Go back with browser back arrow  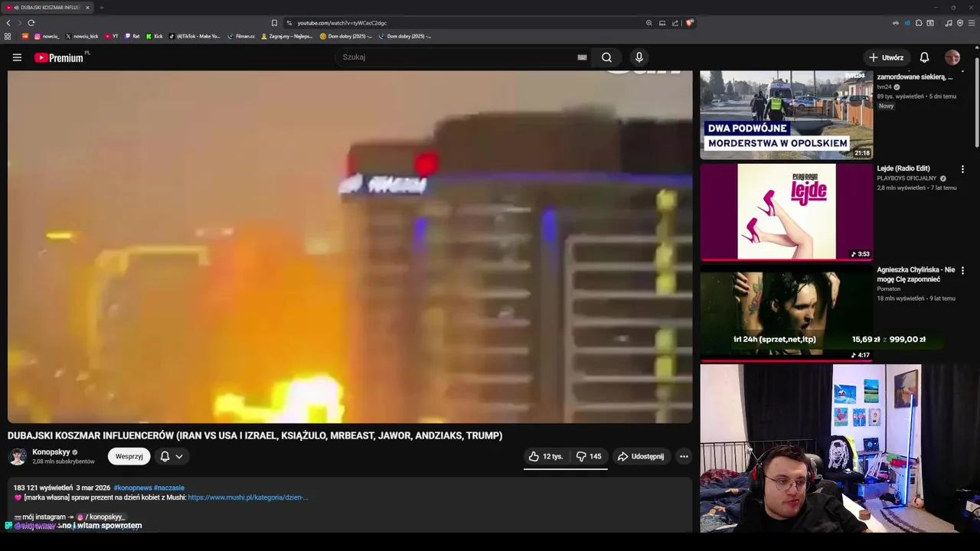point(8,23)
